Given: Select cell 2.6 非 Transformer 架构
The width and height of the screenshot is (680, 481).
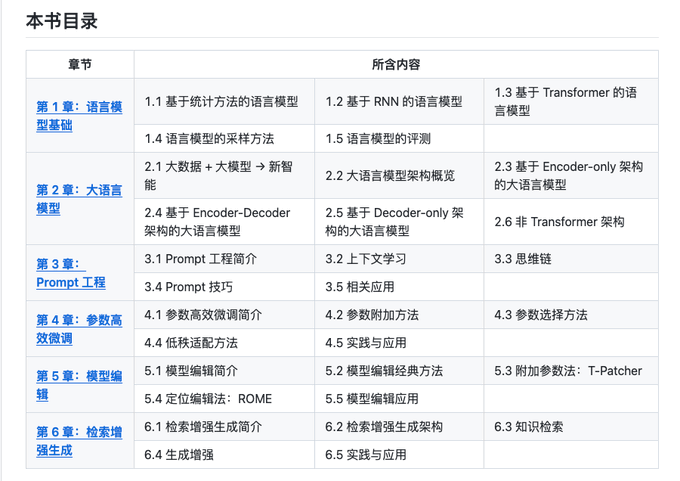Looking at the screenshot, I should tap(571, 222).
